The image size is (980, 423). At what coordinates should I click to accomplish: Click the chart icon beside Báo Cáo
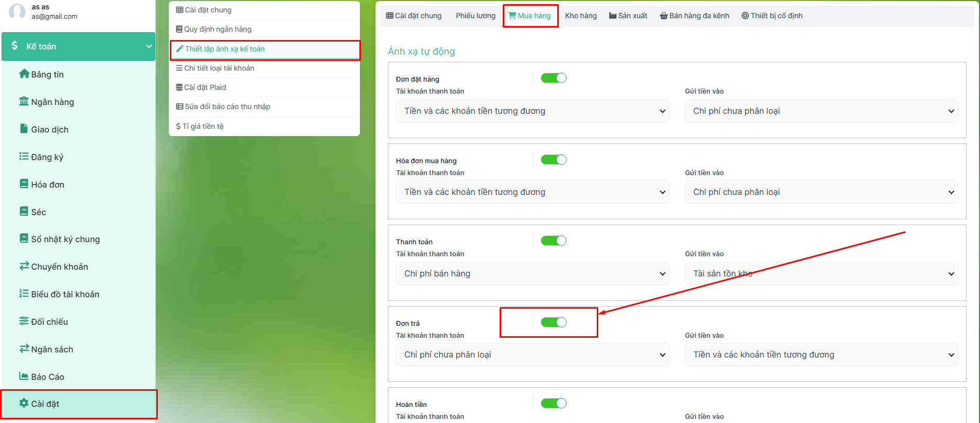point(24,376)
